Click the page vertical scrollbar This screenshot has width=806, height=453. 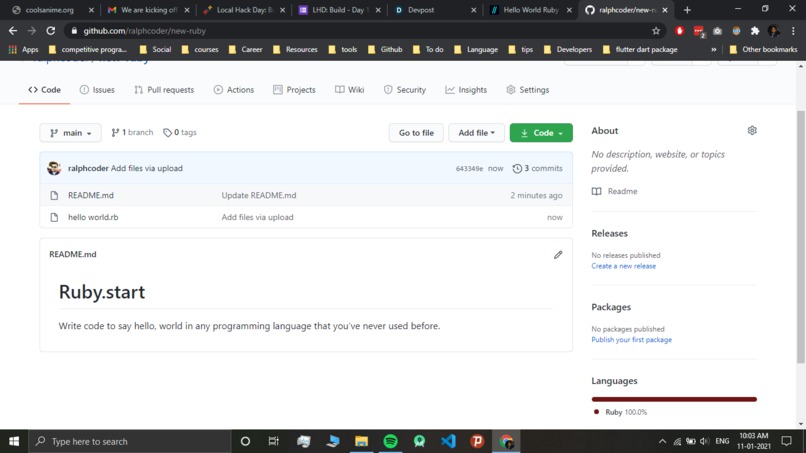tap(801, 237)
